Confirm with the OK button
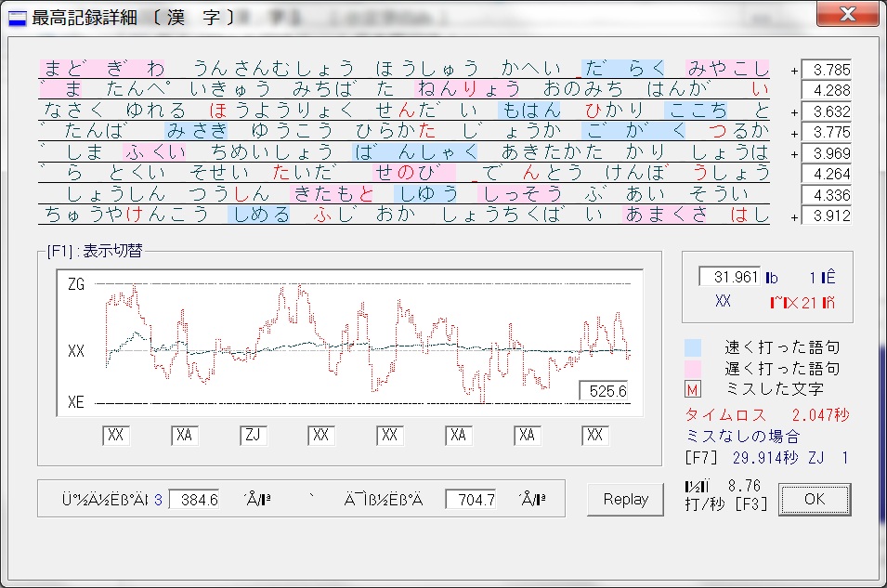This screenshot has width=887, height=588. pos(815,499)
